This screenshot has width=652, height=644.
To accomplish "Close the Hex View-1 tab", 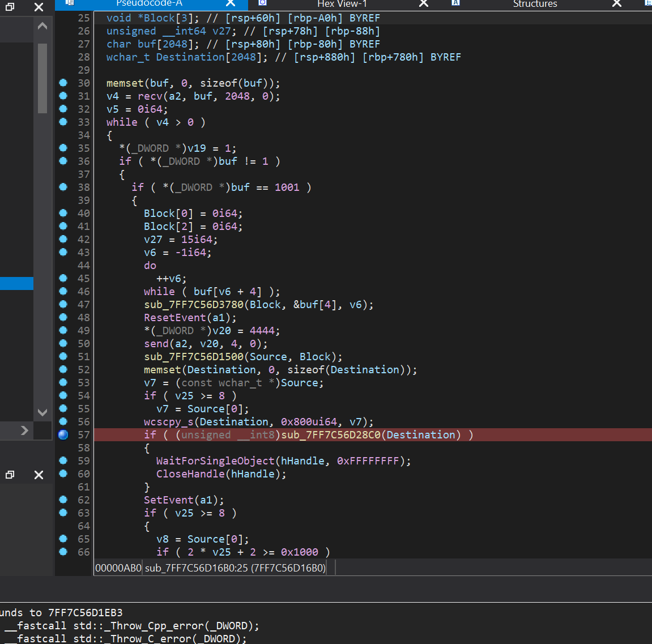I will pyautogui.click(x=423, y=4).
